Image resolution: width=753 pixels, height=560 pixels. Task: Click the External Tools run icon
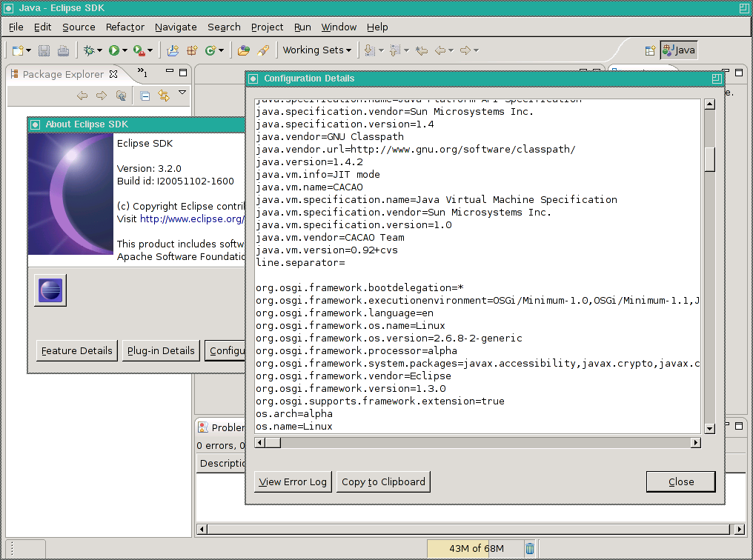(139, 50)
